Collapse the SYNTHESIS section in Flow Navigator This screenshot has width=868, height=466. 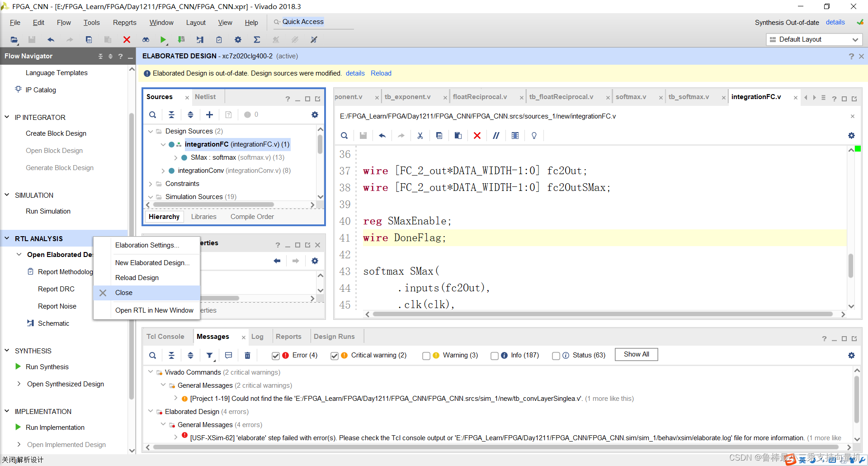pyautogui.click(x=7, y=351)
